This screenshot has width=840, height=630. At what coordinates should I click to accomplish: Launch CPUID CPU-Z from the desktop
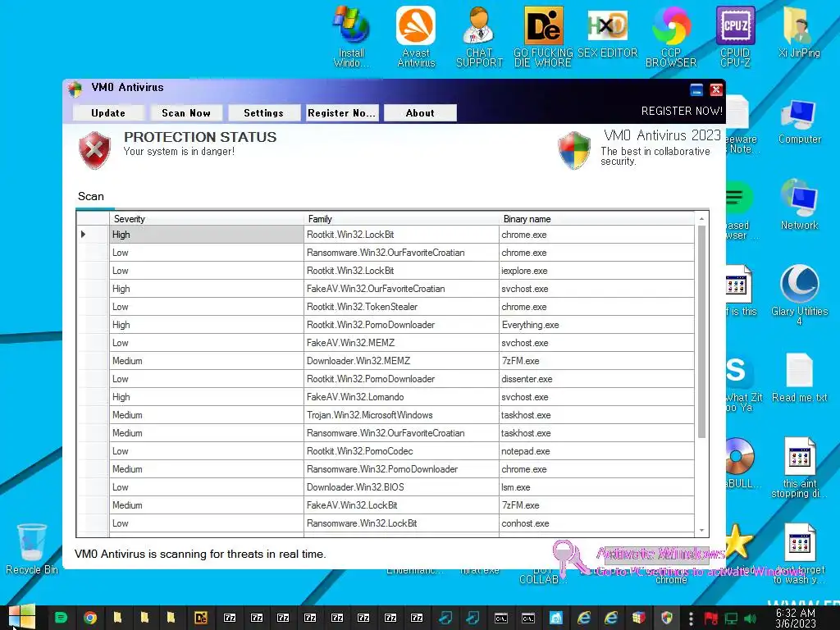point(735,36)
